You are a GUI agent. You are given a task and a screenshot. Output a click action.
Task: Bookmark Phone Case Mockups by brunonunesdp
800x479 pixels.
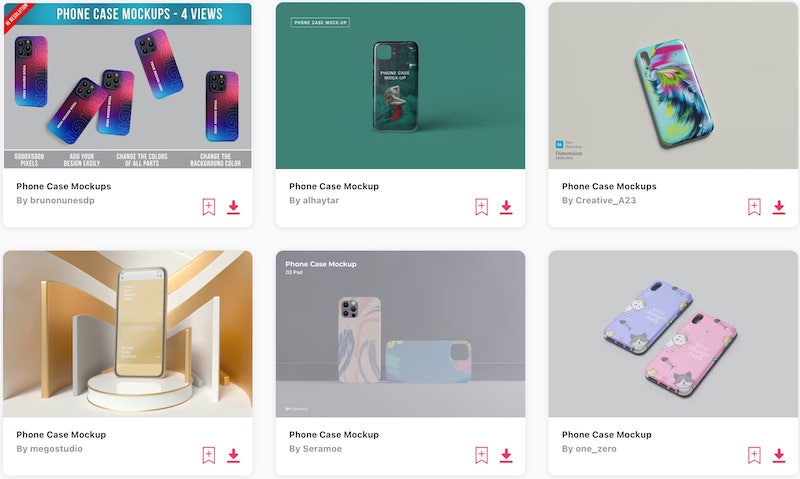coord(209,207)
